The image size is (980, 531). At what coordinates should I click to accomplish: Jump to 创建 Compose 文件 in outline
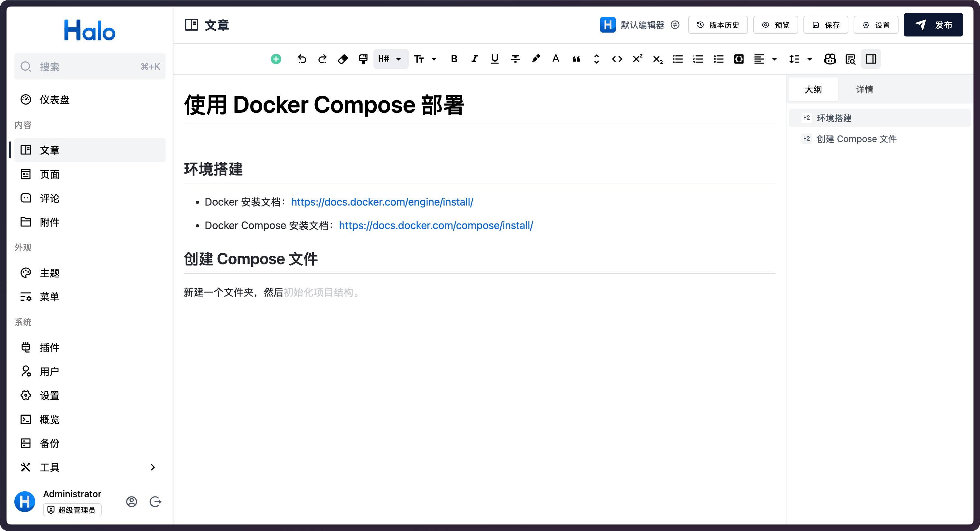tap(880, 139)
